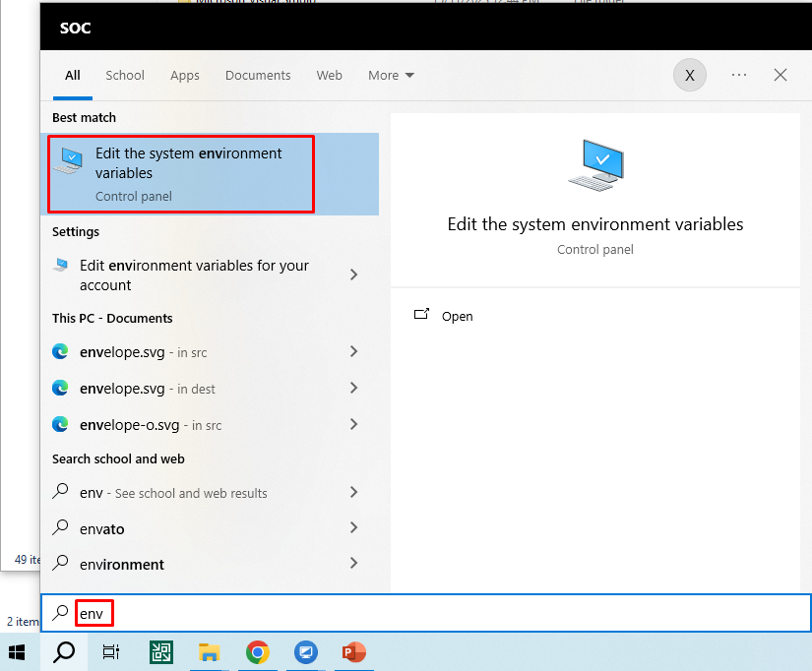Expand the More filter dropdown

391,76
